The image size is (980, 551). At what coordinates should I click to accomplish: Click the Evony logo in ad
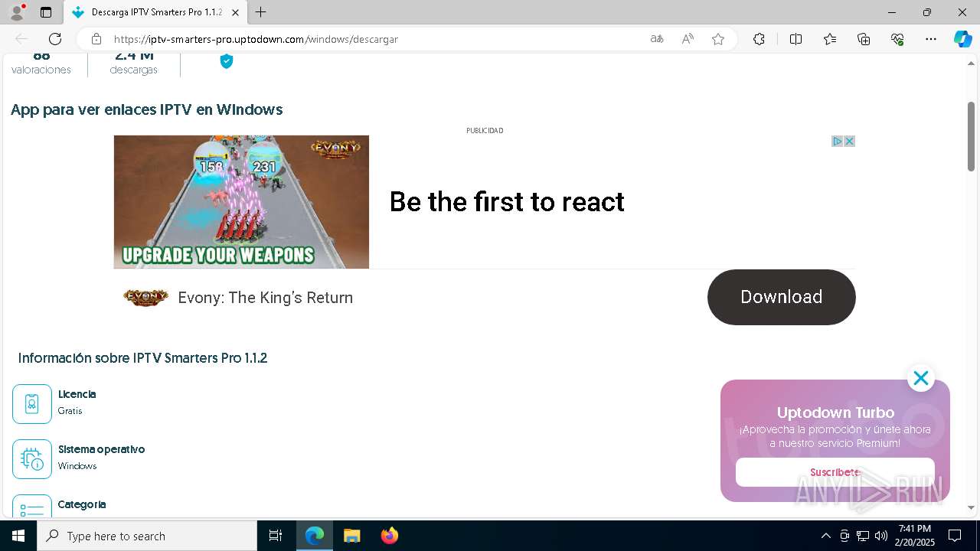click(x=145, y=297)
